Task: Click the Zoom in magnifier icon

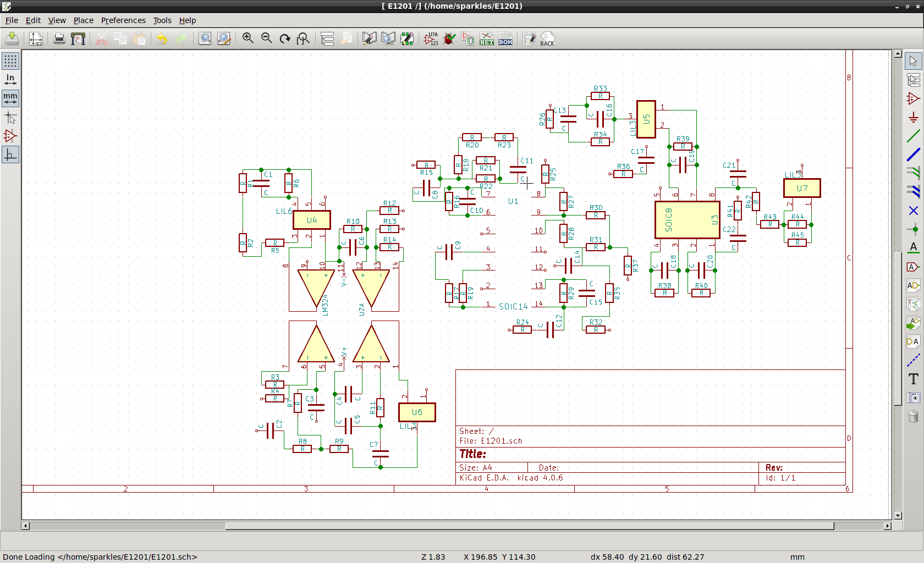Action: tap(248, 38)
